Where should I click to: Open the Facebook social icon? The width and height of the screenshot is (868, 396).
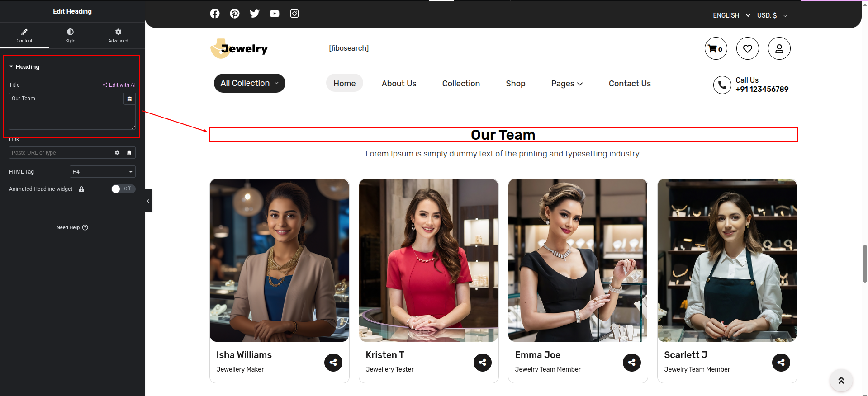(215, 14)
